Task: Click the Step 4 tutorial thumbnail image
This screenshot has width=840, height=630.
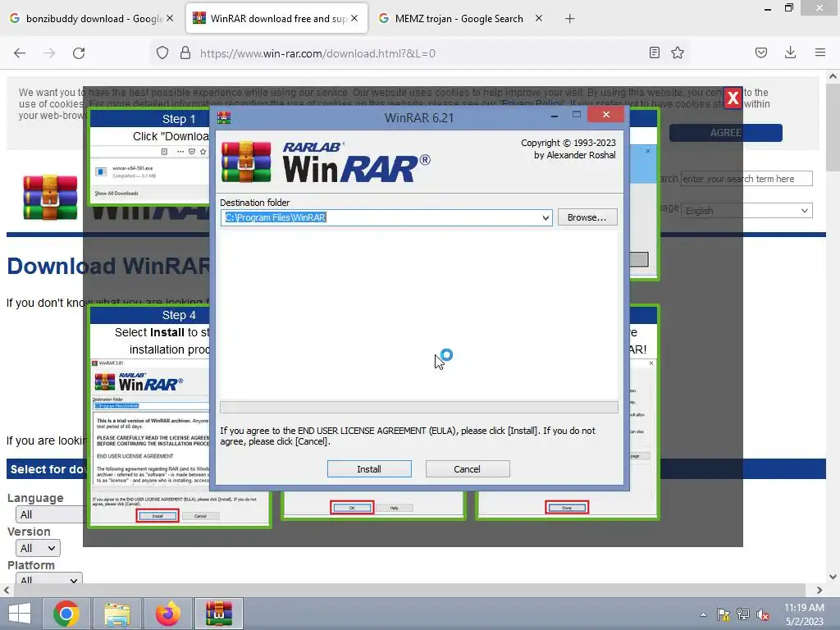Action: click(150, 442)
